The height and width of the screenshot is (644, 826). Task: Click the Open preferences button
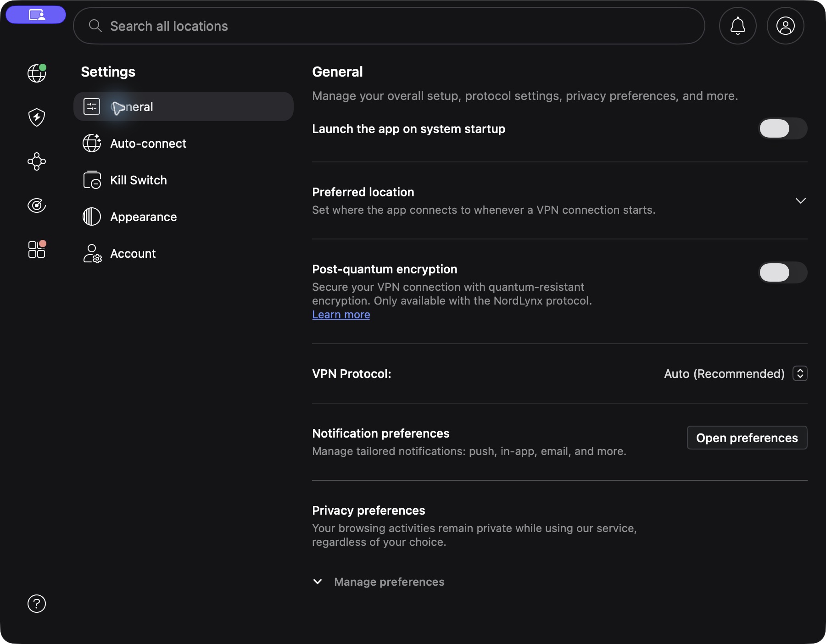[747, 438]
